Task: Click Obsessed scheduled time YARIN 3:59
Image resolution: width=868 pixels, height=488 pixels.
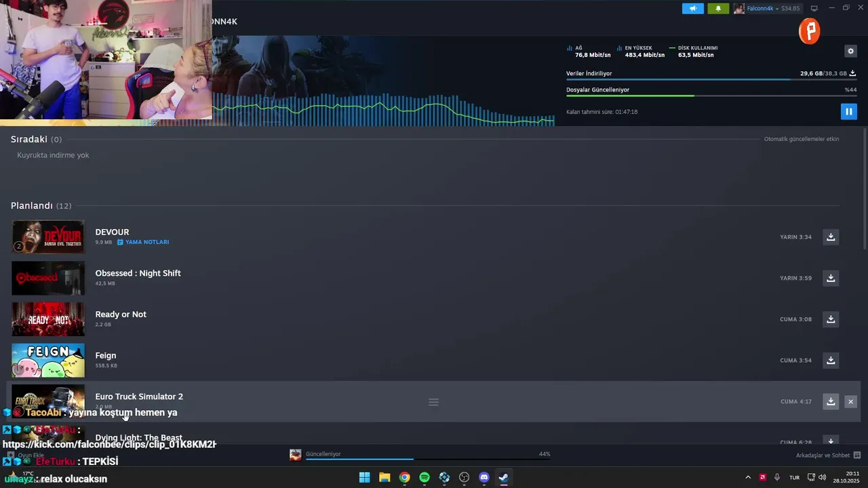Action: pos(795,278)
